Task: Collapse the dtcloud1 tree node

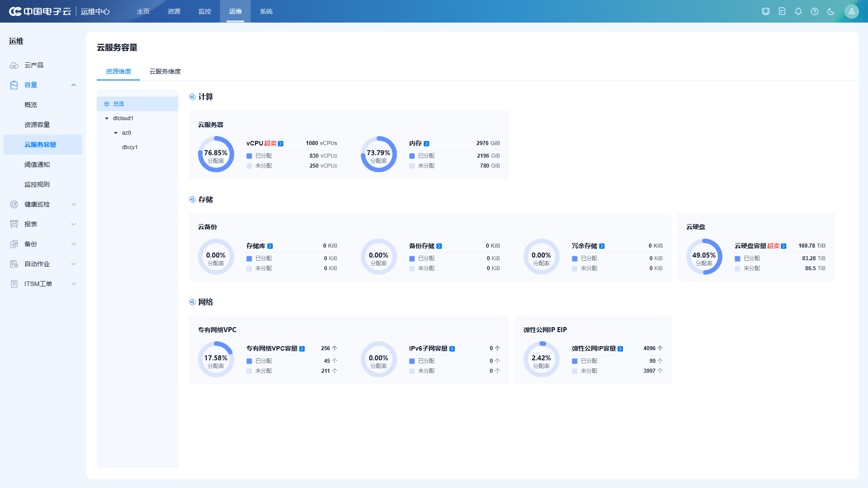Action: 107,118
